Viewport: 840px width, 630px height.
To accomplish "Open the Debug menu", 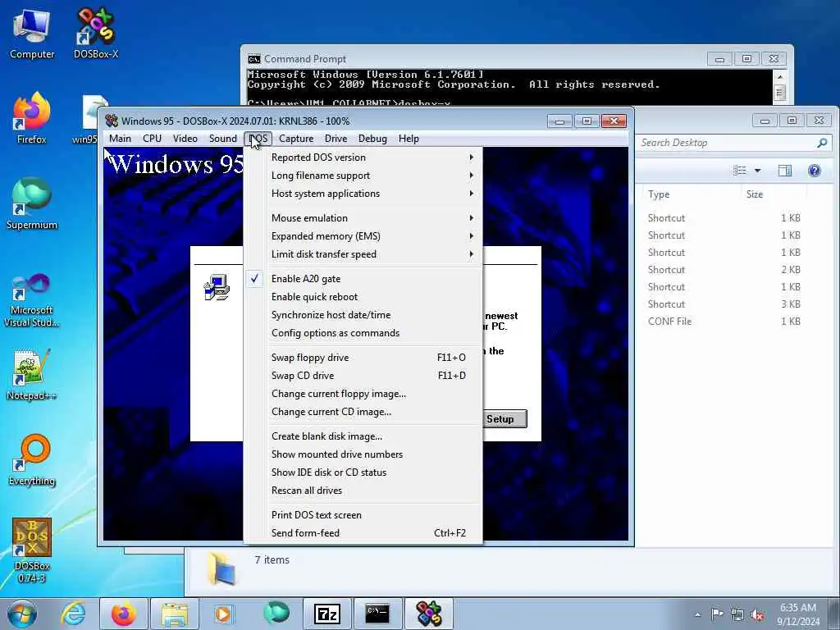I will tap(373, 139).
